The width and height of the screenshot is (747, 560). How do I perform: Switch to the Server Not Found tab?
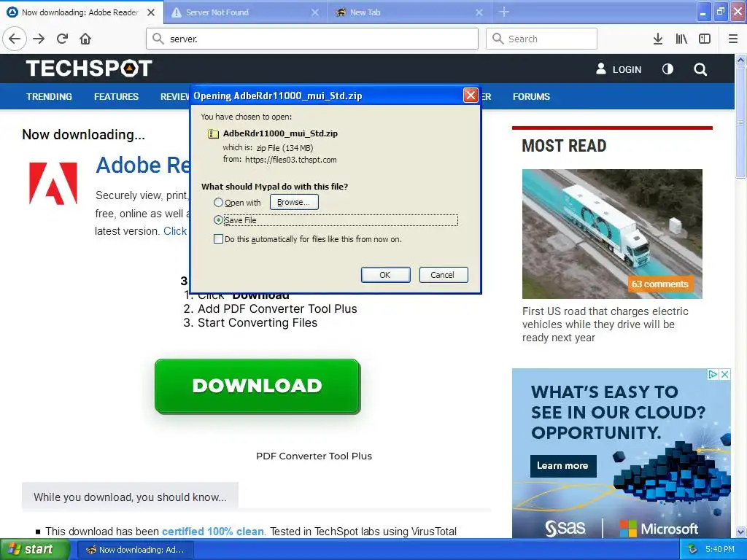click(x=246, y=12)
